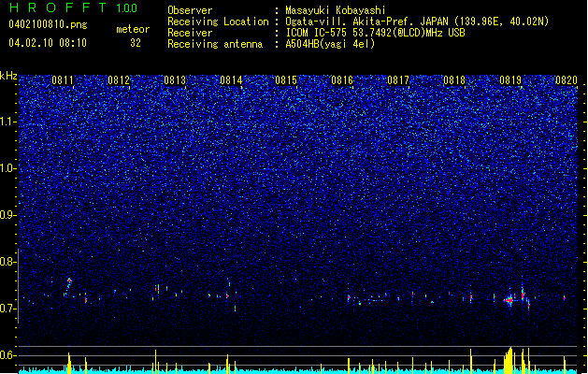Click the 0.8 kHz axis label
This screenshot has width=588, height=374.
pyautogui.click(x=7, y=262)
